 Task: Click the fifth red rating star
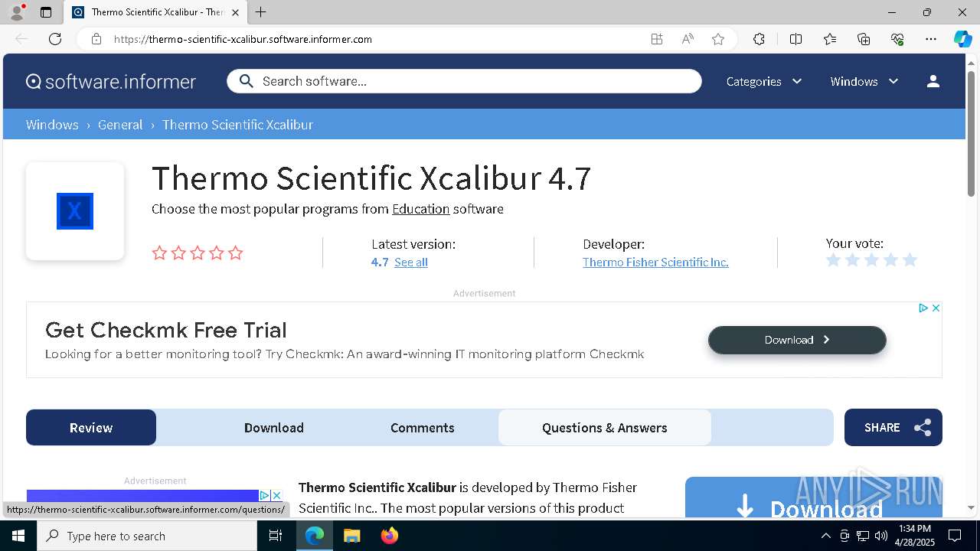(235, 253)
